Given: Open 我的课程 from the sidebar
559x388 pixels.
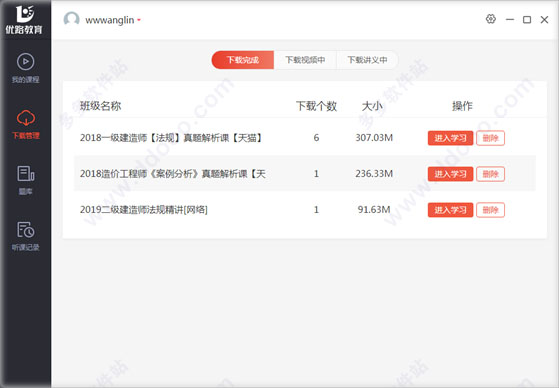Looking at the screenshot, I should pyautogui.click(x=25, y=68).
